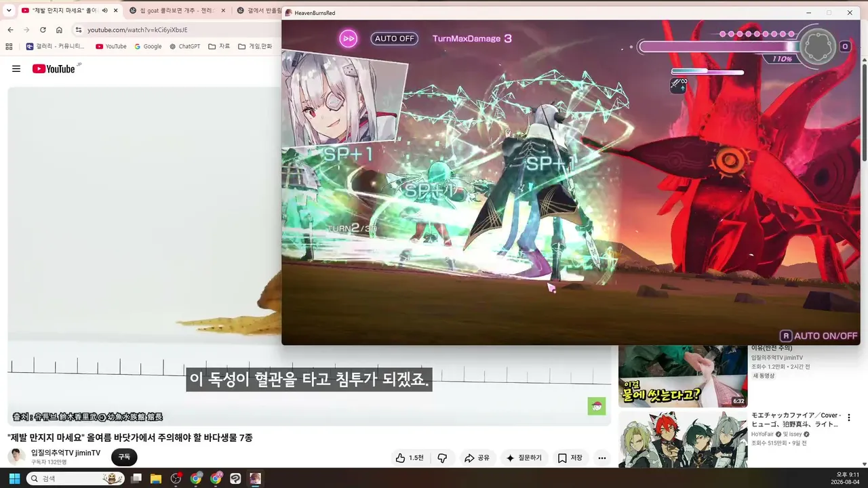Screen dimensions: 868x488
Task: Open the Google bookmark
Action: coord(148,47)
